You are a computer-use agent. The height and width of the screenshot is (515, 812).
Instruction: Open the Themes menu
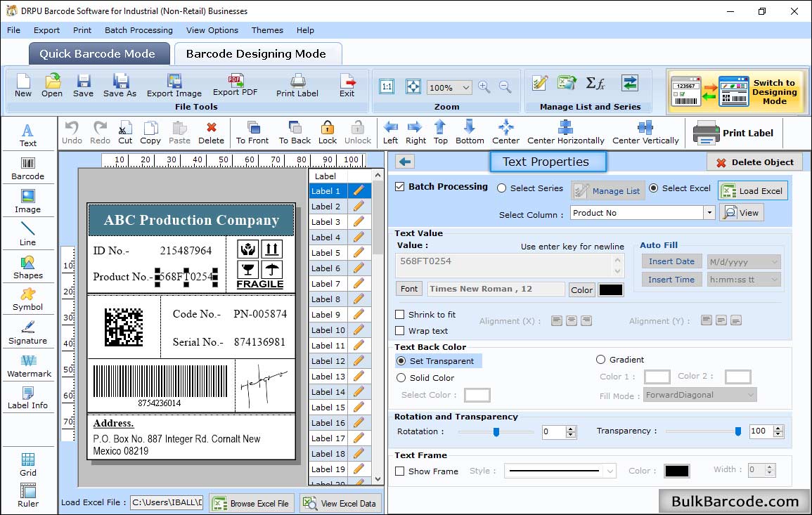point(267,30)
